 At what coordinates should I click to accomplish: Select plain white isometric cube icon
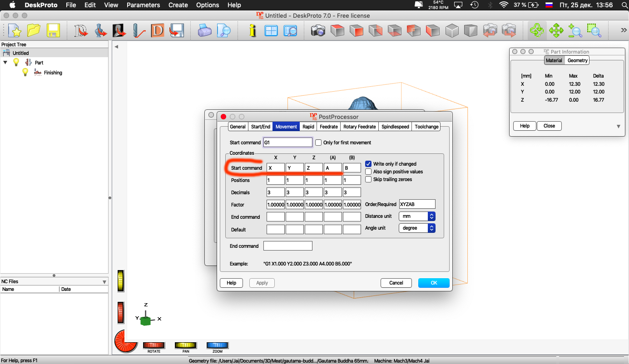point(452,31)
